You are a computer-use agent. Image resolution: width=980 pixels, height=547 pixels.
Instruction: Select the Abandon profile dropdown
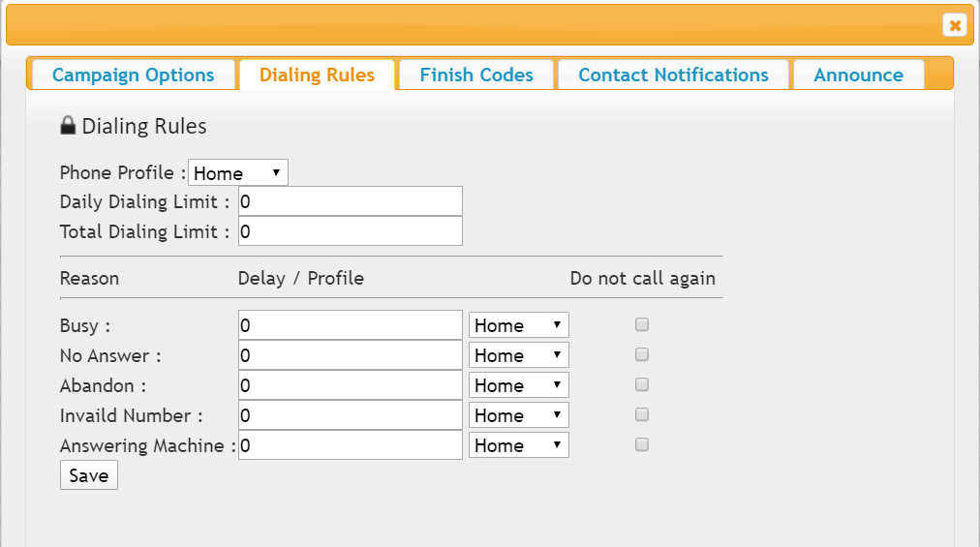click(519, 385)
